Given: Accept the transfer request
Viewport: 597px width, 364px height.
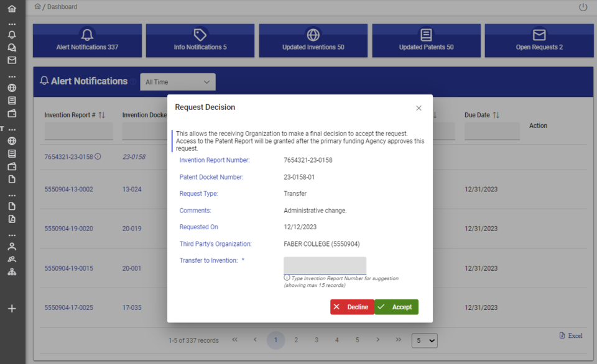Looking at the screenshot, I should (x=396, y=307).
